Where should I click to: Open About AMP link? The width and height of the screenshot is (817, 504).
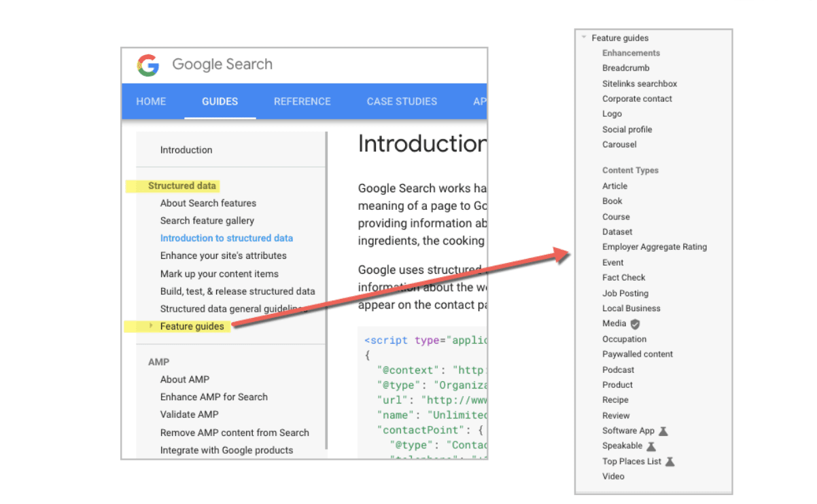tap(185, 380)
